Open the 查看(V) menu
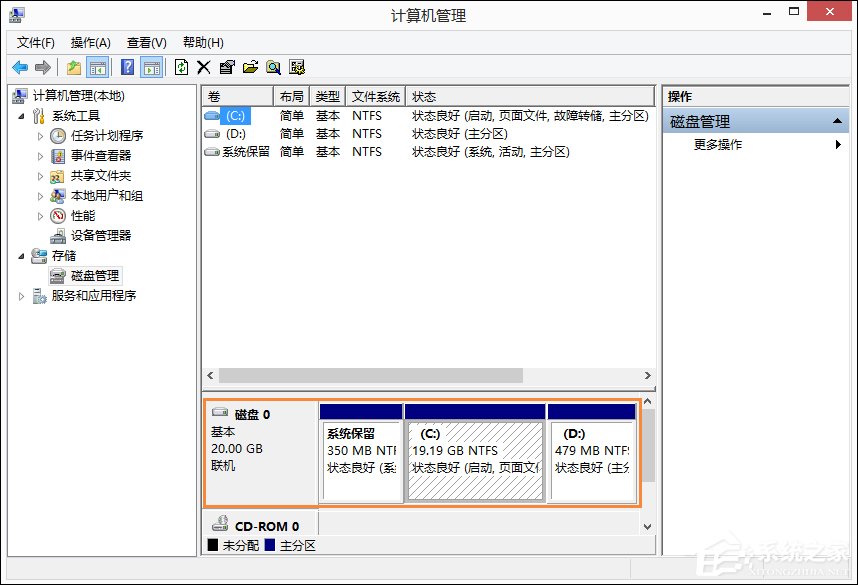The height and width of the screenshot is (585, 858). click(x=145, y=42)
